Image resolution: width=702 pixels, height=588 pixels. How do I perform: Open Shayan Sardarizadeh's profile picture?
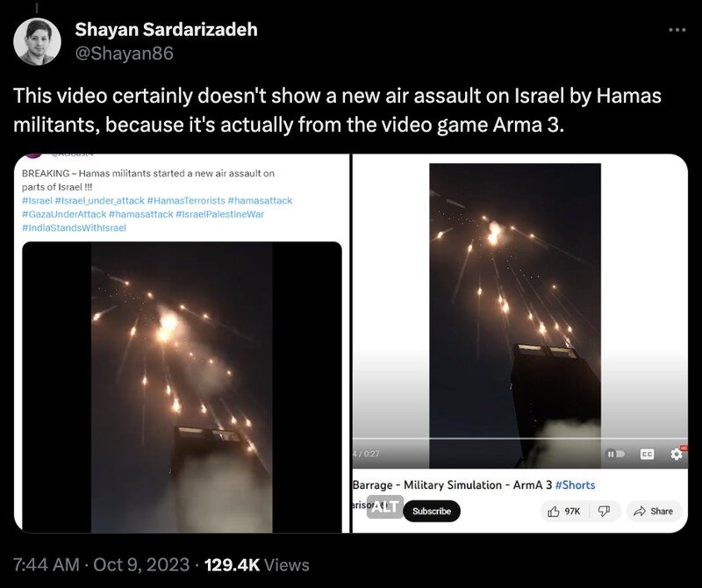pos(37,41)
